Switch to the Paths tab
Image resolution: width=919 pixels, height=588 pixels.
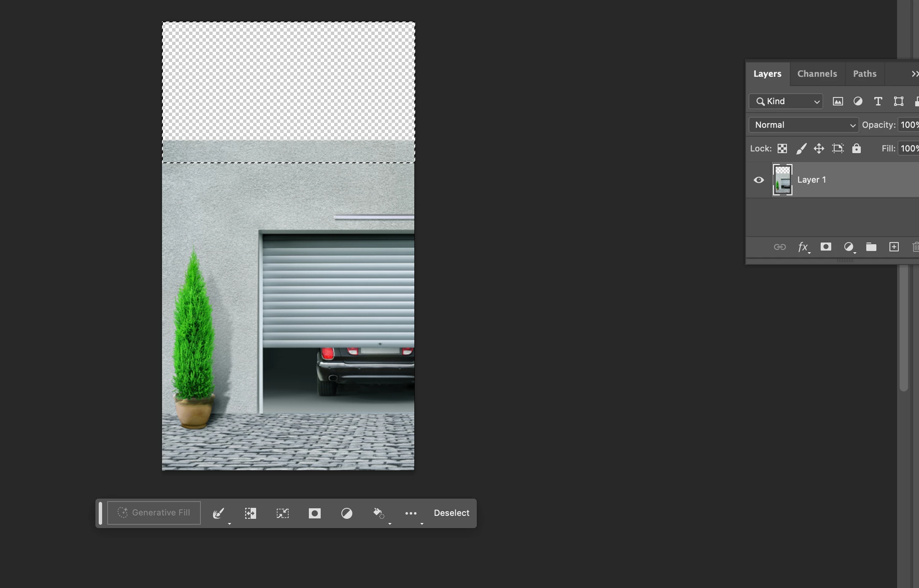[865, 74]
